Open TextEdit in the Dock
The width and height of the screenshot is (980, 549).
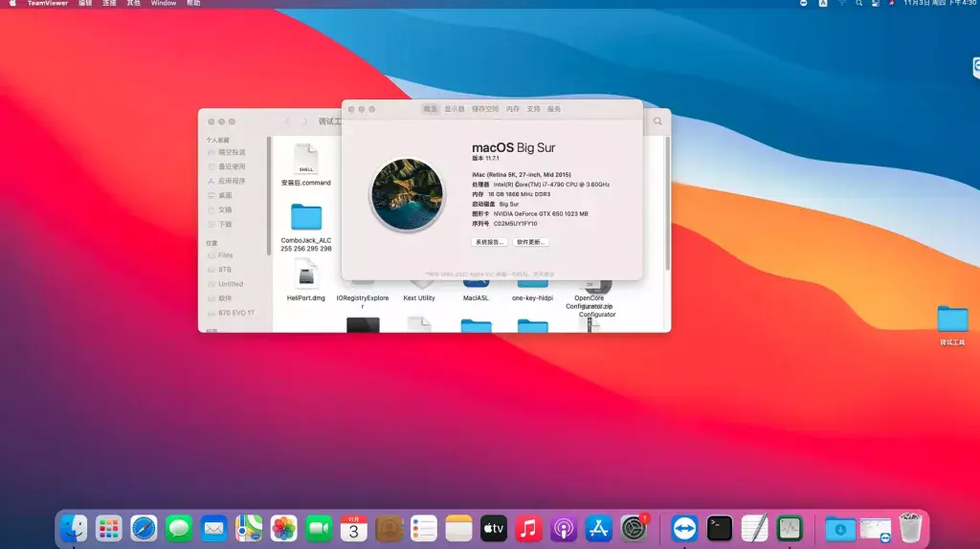[x=754, y=528]
